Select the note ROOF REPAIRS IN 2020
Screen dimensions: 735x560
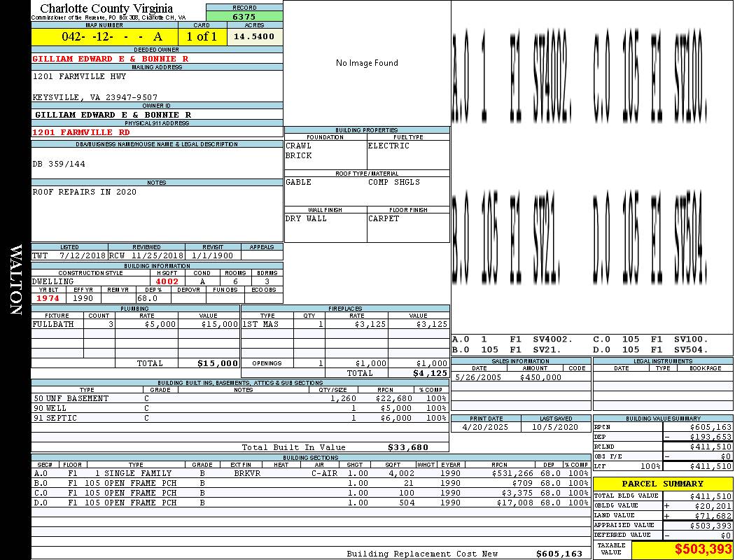(85, 192)
